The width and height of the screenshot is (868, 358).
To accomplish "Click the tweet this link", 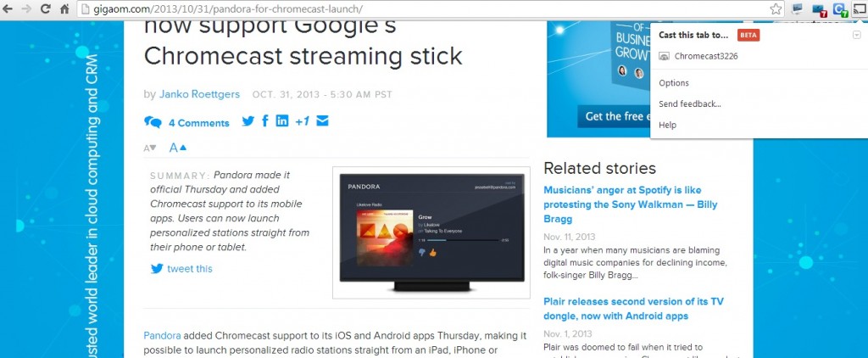I will coord(190,269).
